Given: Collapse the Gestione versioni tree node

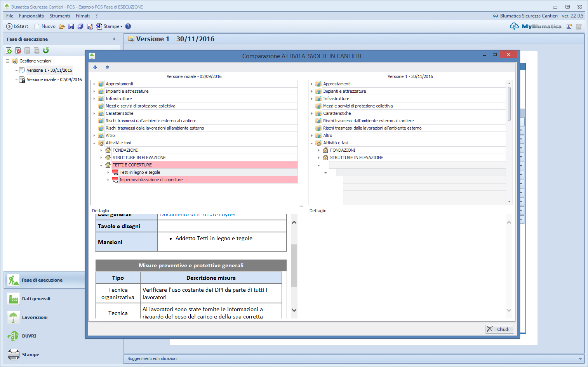Looking at the screenshot, I should tap(7, 61).
